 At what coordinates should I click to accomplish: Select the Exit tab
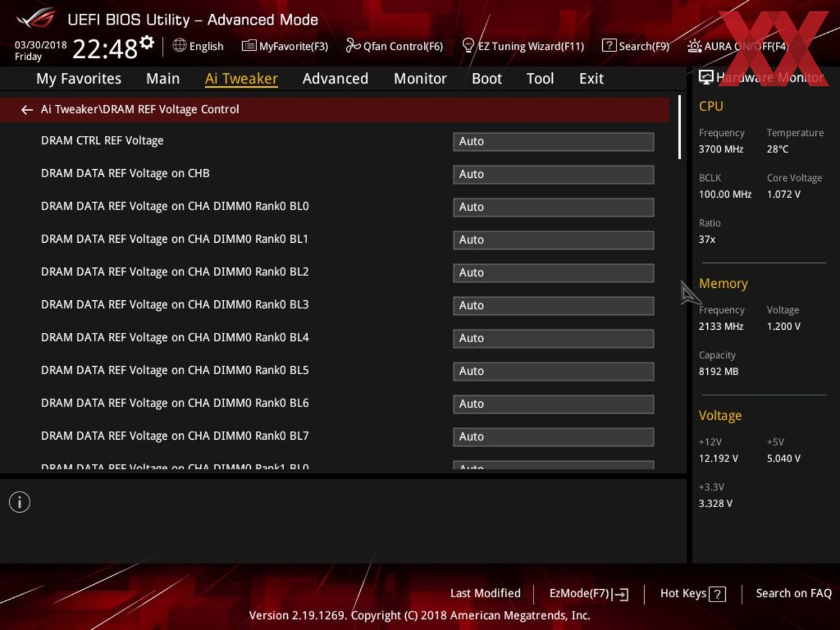[591, 78]
